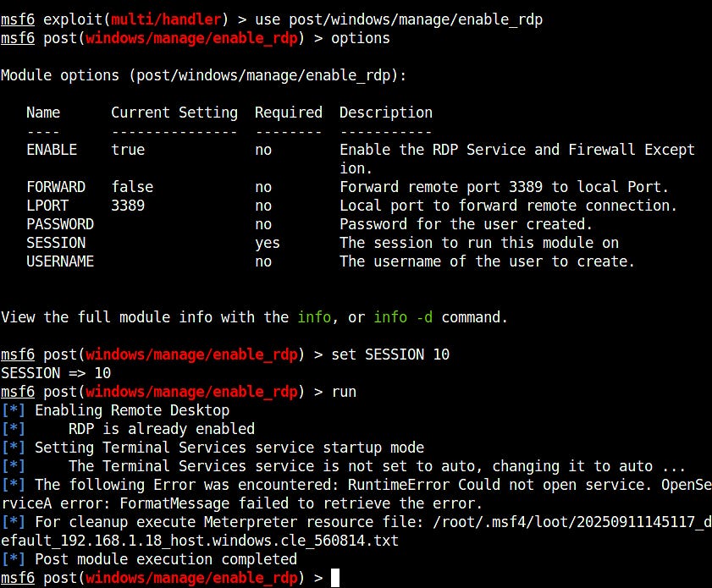Click the 'RuntimeError Could not open service' error text
The height and width of the screenshot is (588, 712).
[x=496, y=485]
